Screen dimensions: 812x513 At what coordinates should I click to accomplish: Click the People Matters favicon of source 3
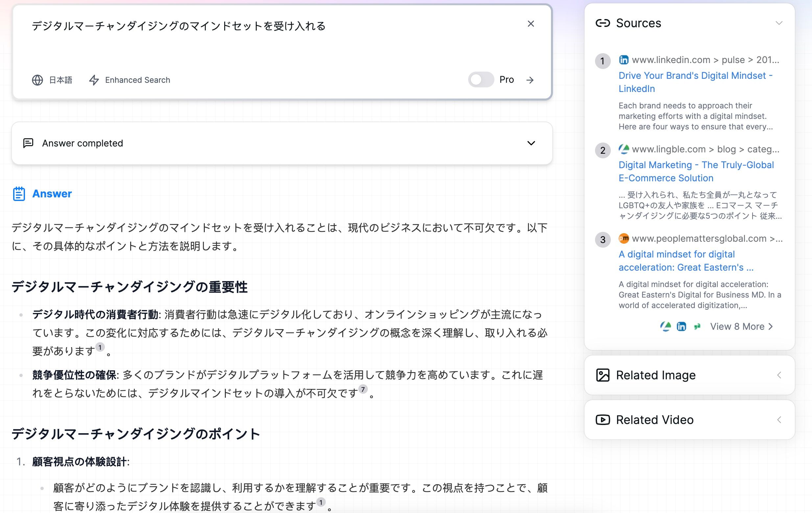(624, 238)
